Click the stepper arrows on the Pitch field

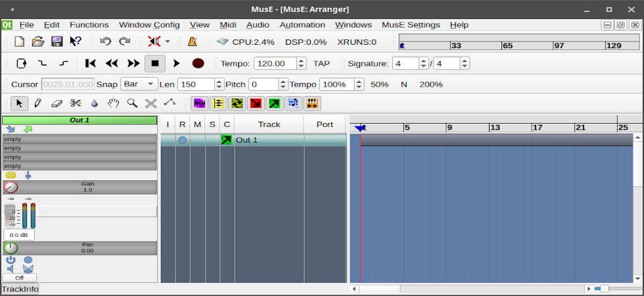[x=283, y=84]
